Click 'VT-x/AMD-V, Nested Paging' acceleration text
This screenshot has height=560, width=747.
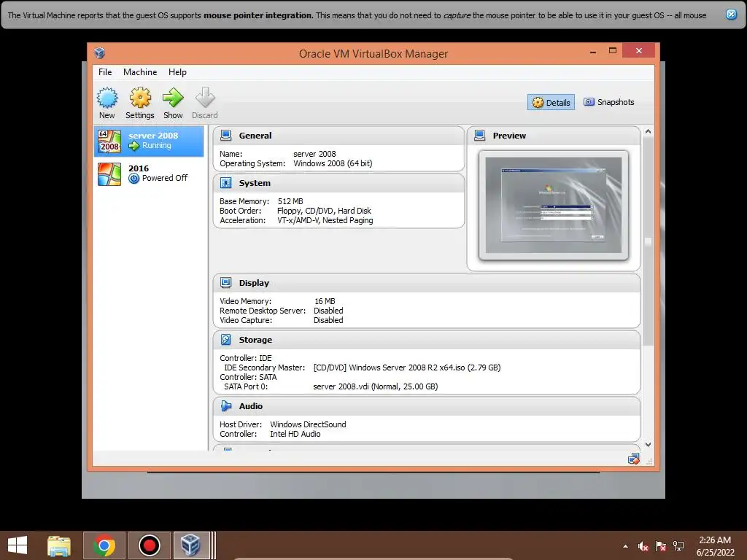[325, 220]
